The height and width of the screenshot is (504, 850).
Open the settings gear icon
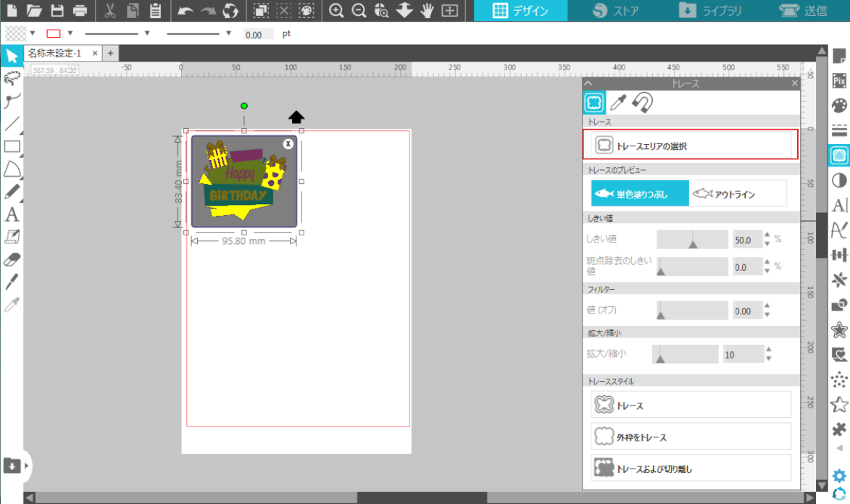(839, 476)
